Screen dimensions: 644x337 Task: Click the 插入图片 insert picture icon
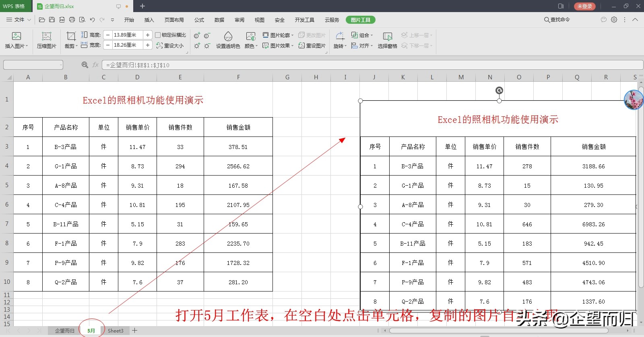pyautogui.click(x=17, y=36)
